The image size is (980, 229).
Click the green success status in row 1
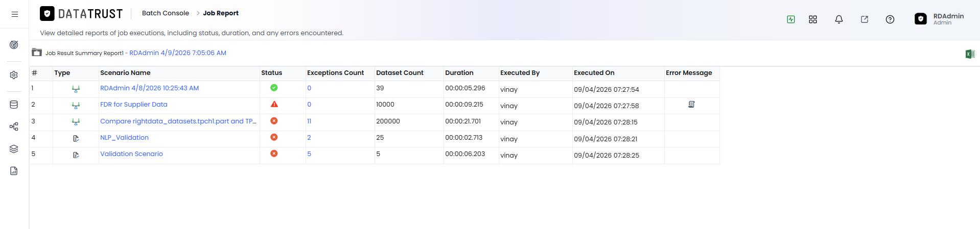[x=274, y=88]
